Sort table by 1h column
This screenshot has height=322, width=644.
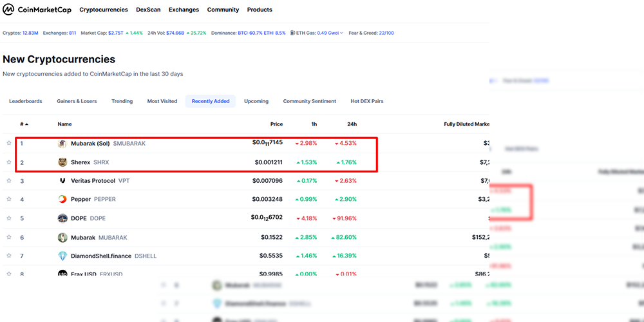pyautogui.click(x=314, y=124)
